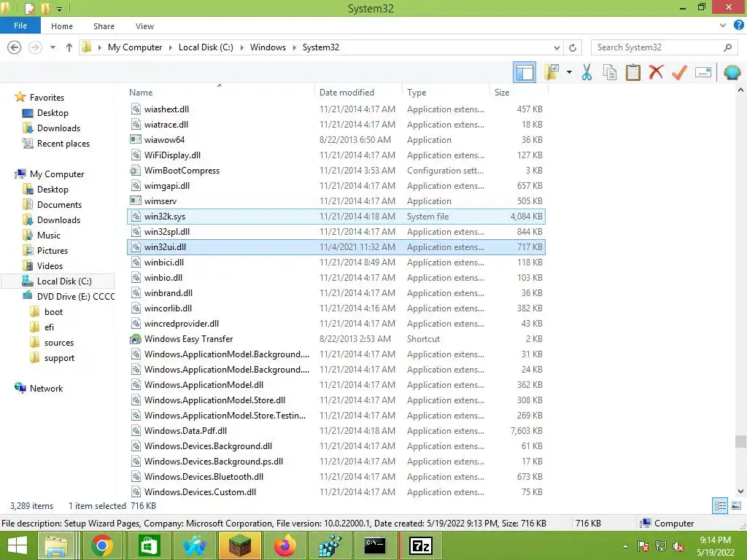Viewport: 747px width, 560px height.
Task: Click the orange checkmark Properties icon
Action: coord(679,73)
